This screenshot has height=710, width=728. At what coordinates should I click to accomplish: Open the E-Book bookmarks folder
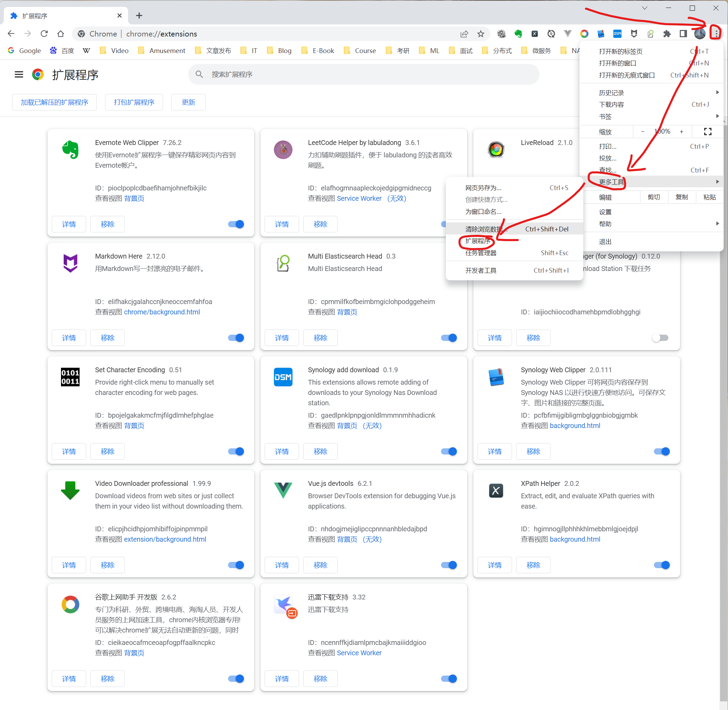pos(318,51)
